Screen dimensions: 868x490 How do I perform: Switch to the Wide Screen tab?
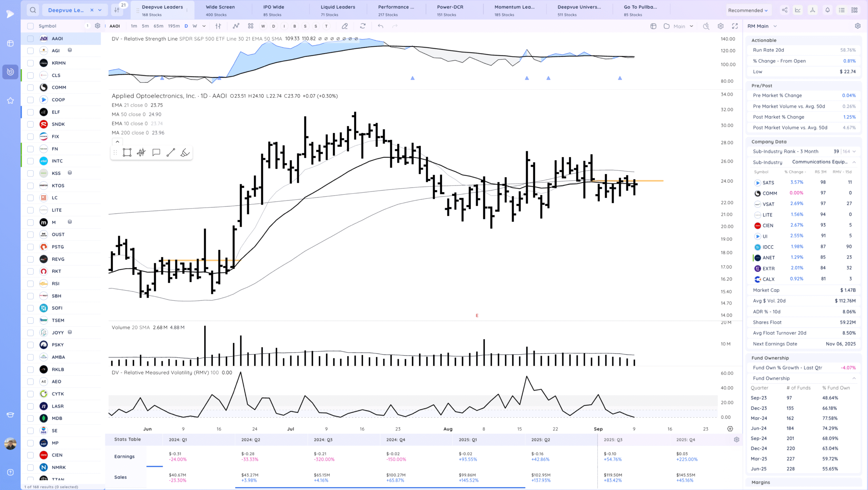220,10
